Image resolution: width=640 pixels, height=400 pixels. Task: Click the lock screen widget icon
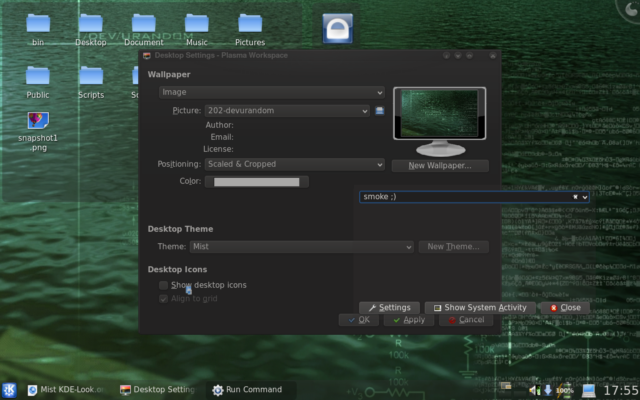338,28
